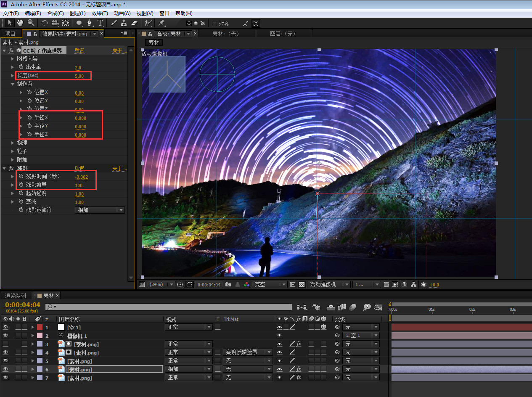The width and height of the screenshot is (532, 397).
Task: Select the Hand tool
Action: pos(20,23)
